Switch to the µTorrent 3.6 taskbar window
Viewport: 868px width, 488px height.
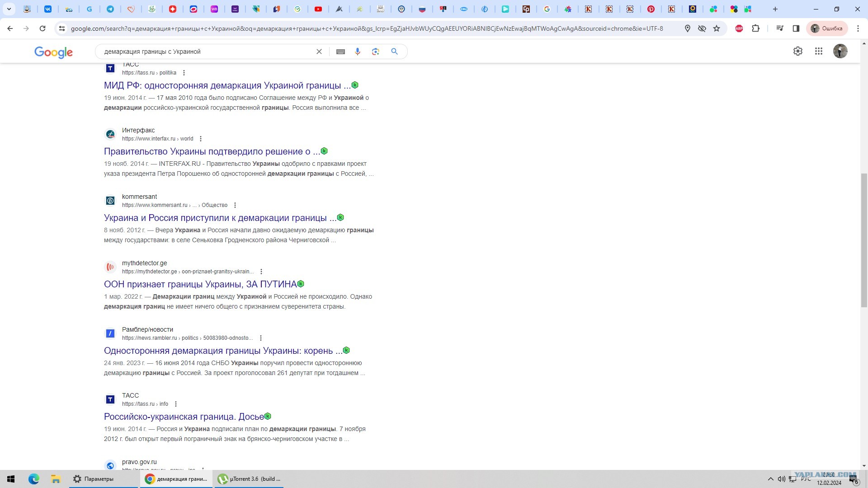(249, 479)
